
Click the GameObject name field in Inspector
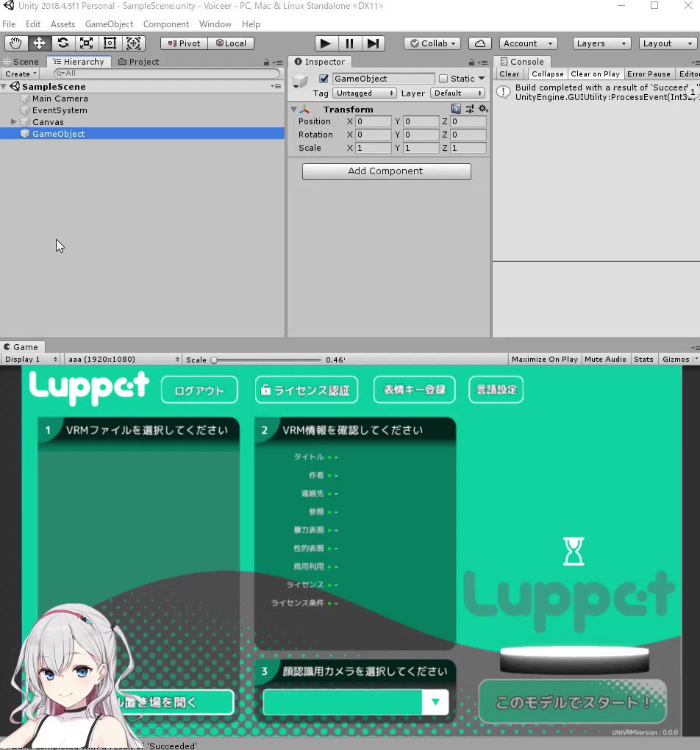(383, 79)
